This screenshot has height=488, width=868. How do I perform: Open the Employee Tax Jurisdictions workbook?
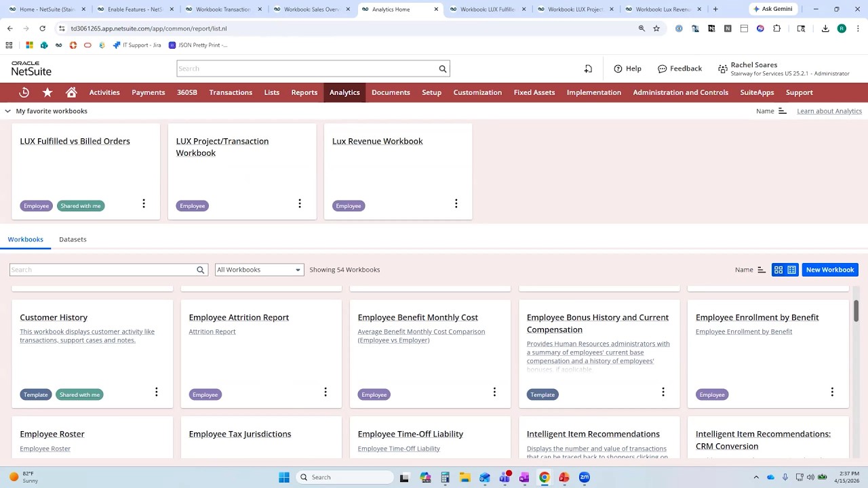coord(240,434)
